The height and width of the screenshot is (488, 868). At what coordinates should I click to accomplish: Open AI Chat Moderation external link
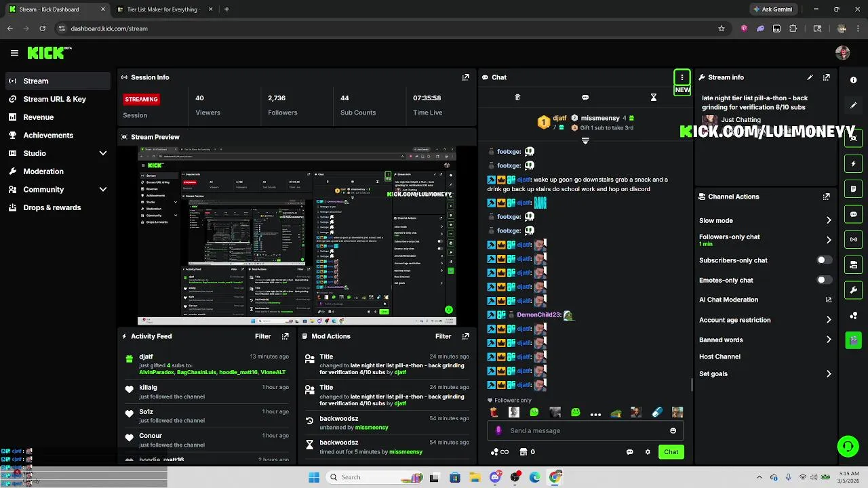[x=829, y=300]
